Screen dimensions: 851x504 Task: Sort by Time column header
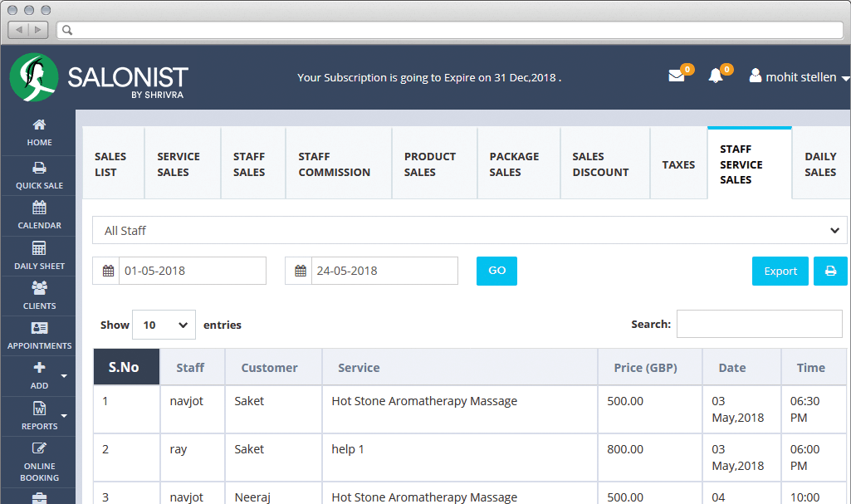point(814,367)
